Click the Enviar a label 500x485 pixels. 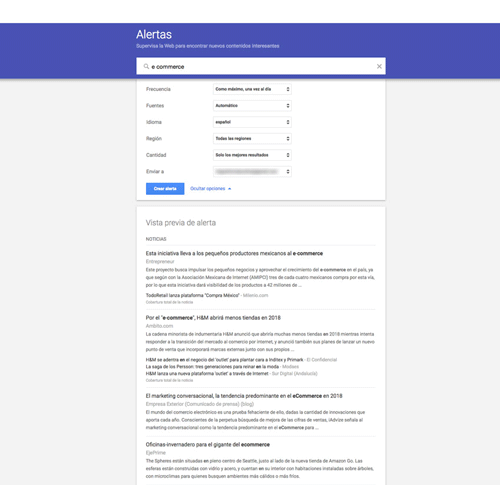(155, 171)
